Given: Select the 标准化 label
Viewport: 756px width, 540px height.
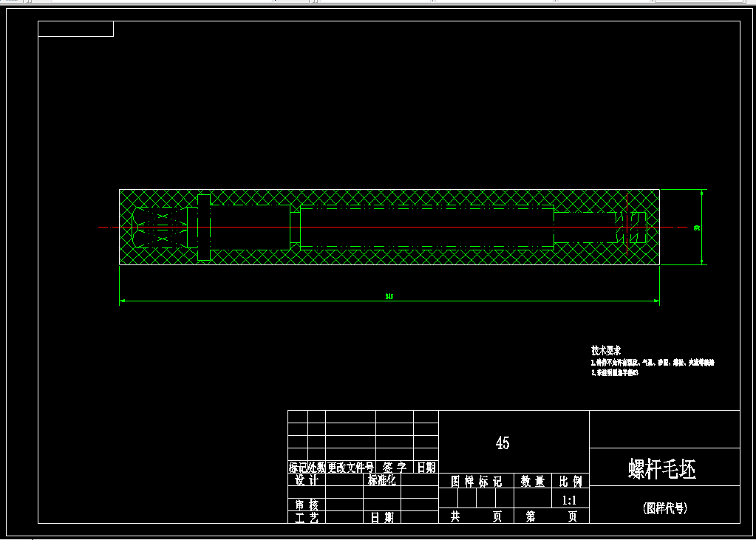Looking at the screenshot, I should pyautogui.click(x=382, y=480).
